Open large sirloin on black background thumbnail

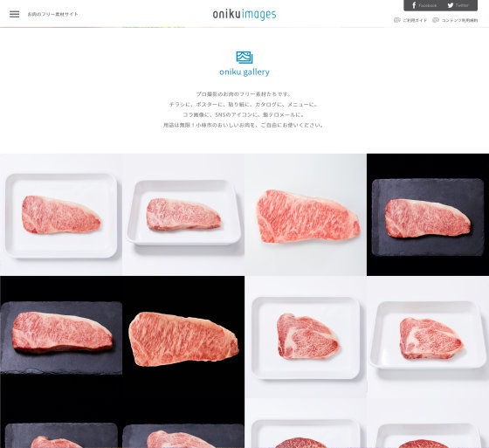pos(183,337)
